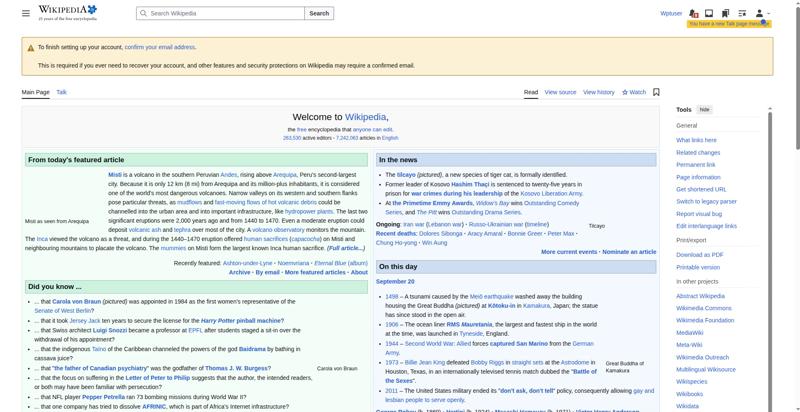The image size is (800, 412).
Task: Click Report visual bug
Action: point(699,214)
